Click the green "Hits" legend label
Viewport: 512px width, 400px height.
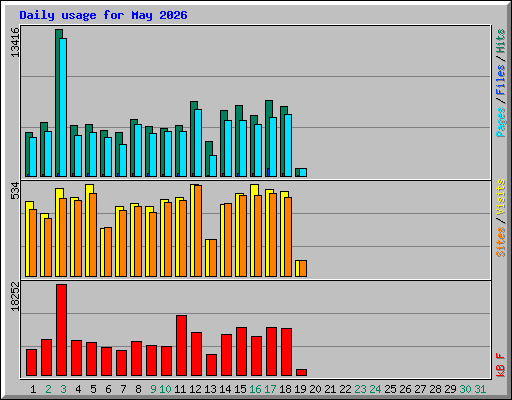pos(501,41)
